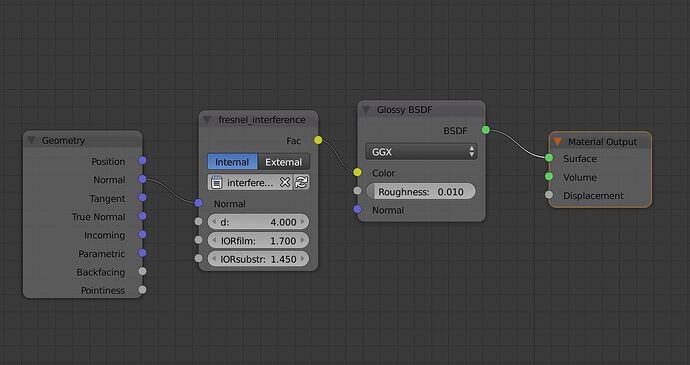This screenshot has height=365, width=690.
Task: Select the fresnel_interference node title
Action: 262,120
